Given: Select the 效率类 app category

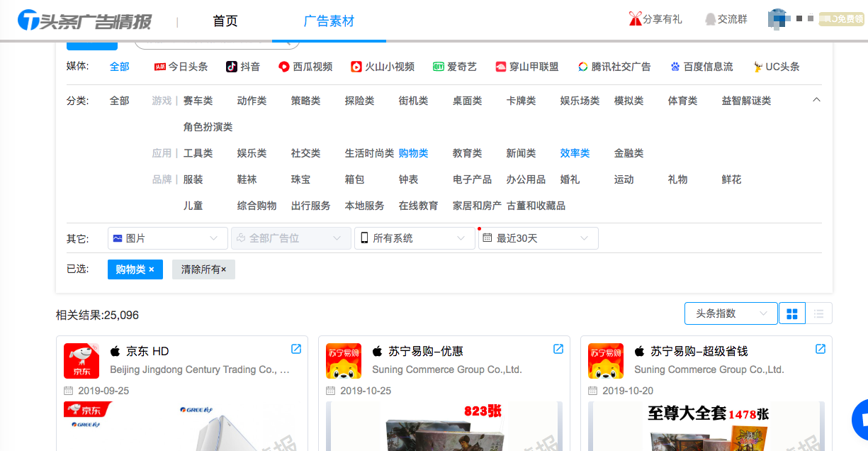Looking at the screenshot, I should click(x=575, y=153).
